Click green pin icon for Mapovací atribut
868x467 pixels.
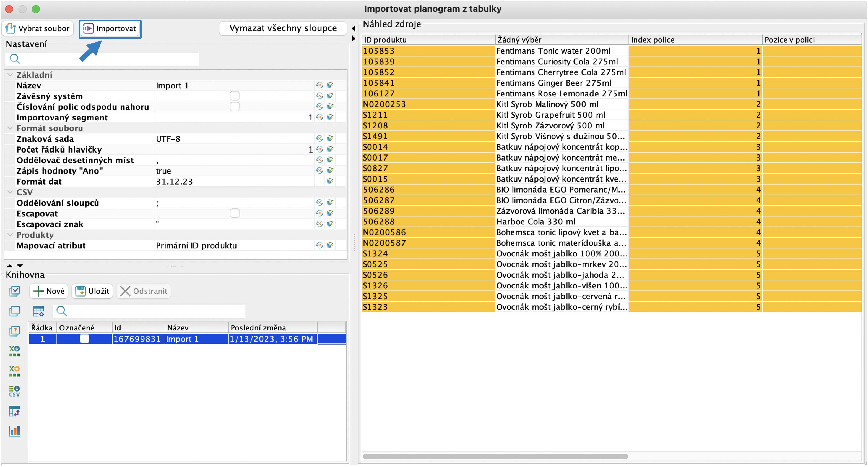(330, 245)
